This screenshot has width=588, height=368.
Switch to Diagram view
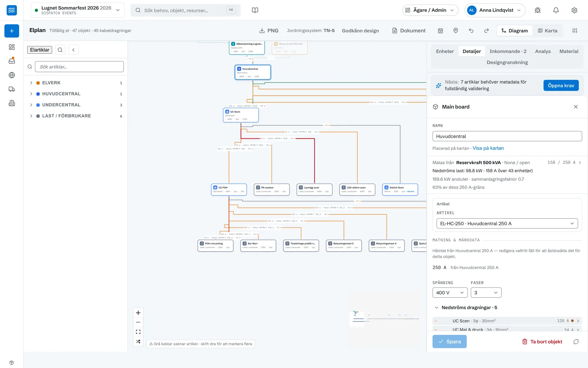[514, 31]
